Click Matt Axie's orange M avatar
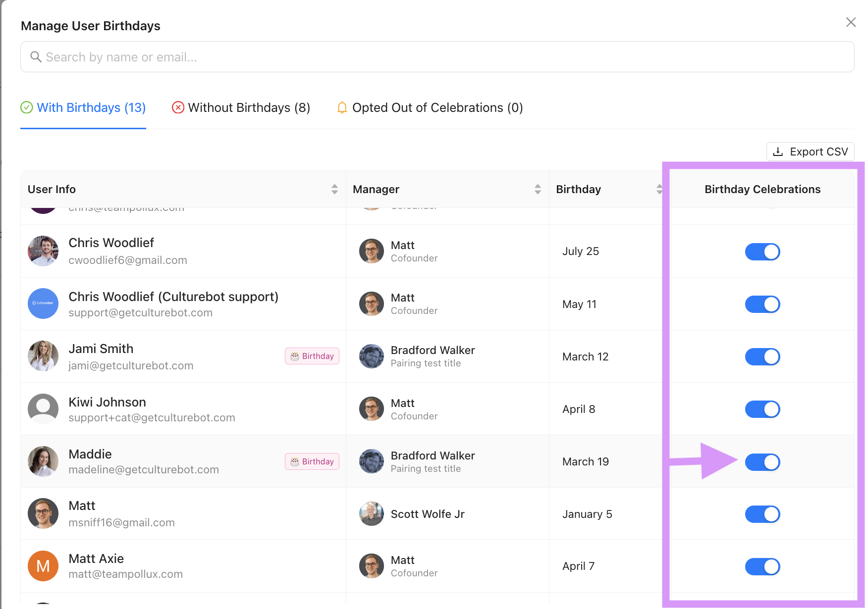 coord(43,566)
